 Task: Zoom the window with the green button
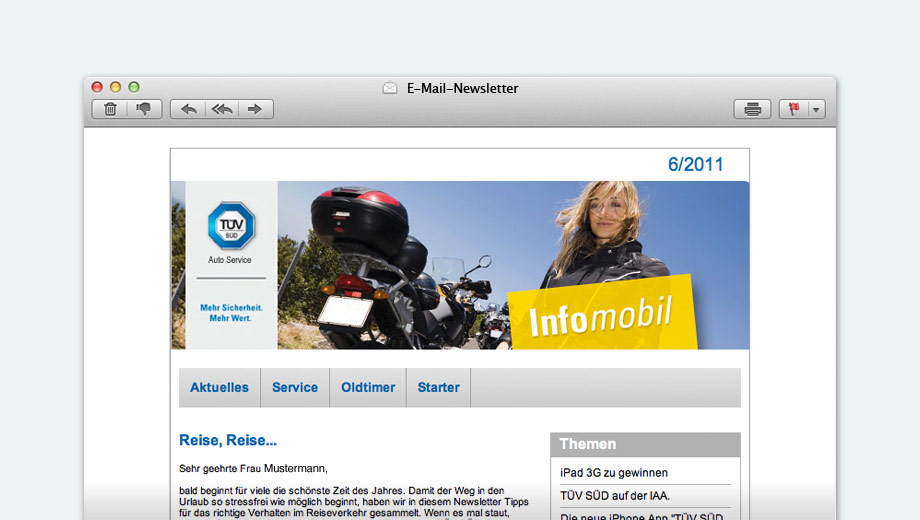point(134,87)
